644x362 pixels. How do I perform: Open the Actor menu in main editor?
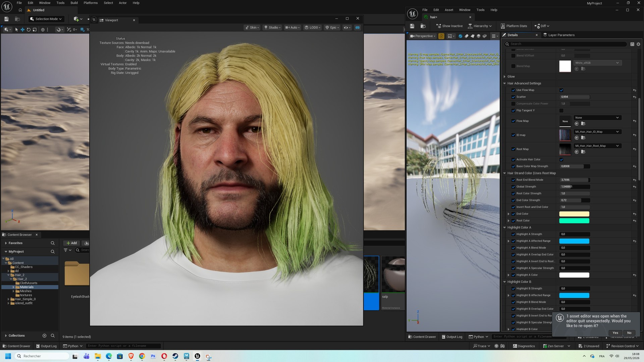122,3
